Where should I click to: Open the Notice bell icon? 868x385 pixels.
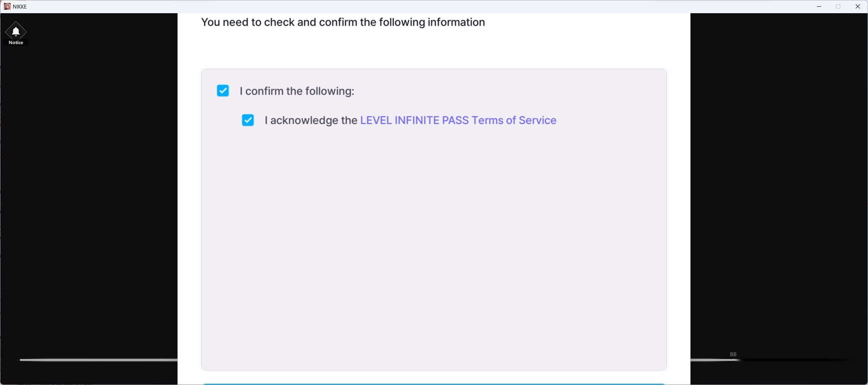[x=16, y=31]
